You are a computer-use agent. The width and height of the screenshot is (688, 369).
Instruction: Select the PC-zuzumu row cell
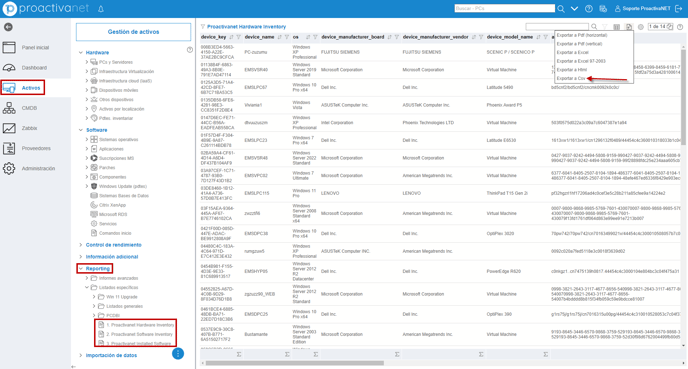tap(256, 52)
